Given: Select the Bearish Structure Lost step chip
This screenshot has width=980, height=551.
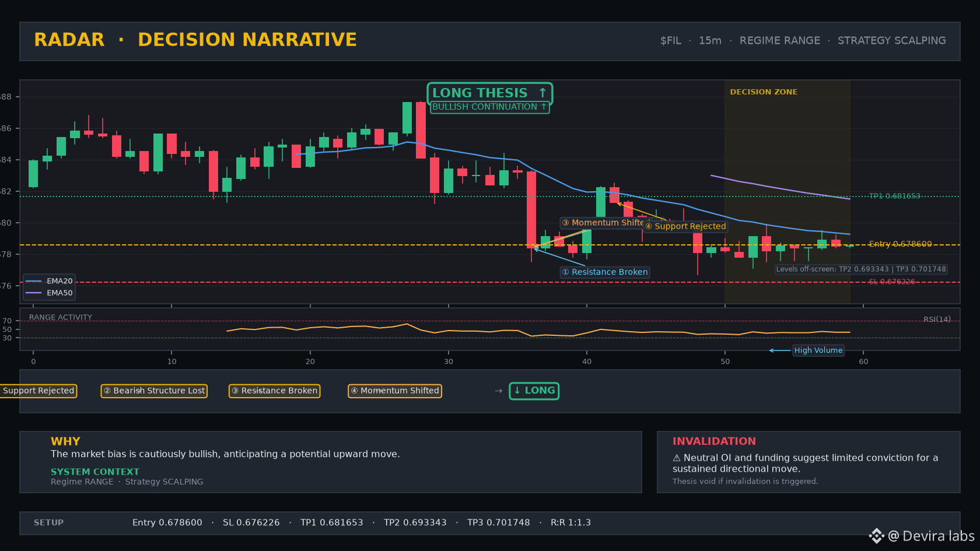Looking at the screenshot, I should pos(154,391).
